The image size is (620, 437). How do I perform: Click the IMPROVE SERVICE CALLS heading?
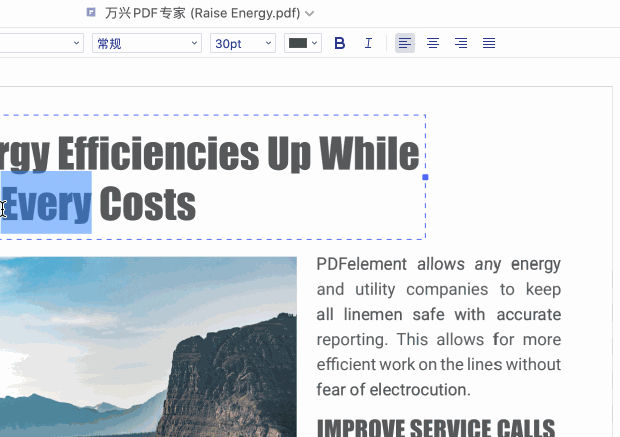point(435,427)
